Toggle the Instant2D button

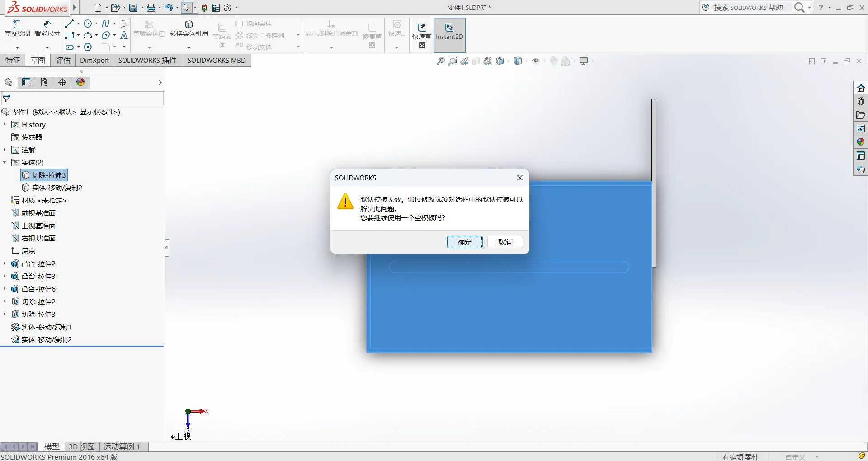click(449, 35)
